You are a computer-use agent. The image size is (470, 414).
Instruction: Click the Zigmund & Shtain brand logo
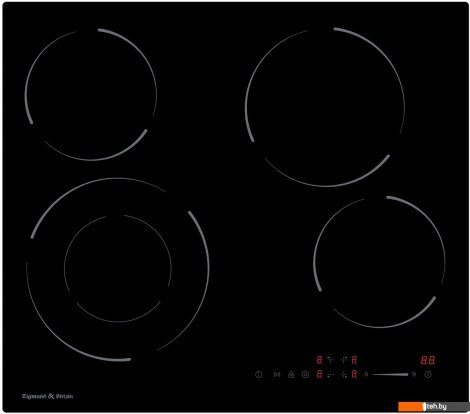coord(47,396)
